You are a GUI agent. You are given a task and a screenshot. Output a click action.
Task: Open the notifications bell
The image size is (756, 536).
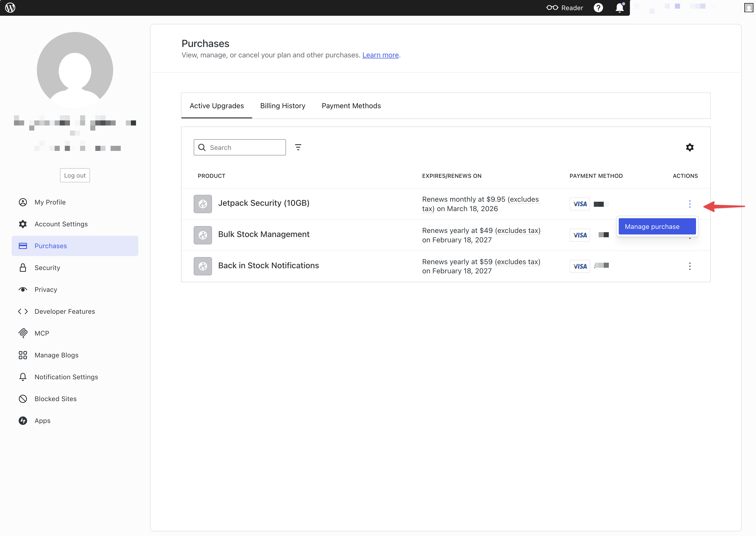point(619,8)
